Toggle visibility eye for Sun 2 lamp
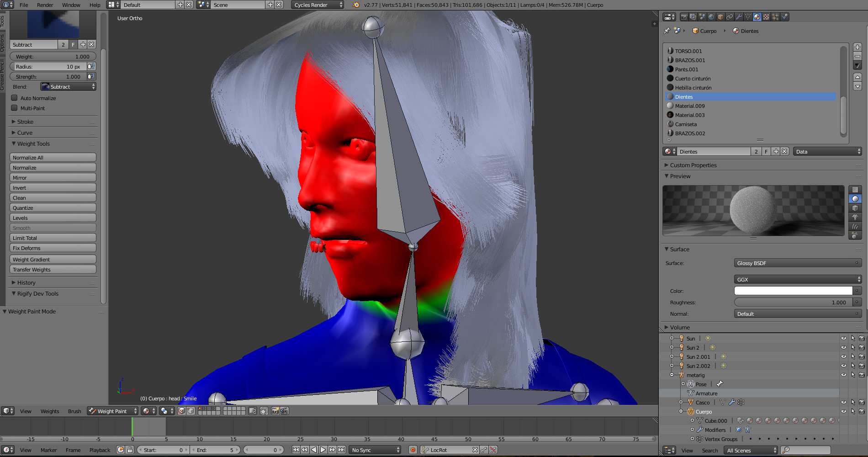 (x=843, y=347)
